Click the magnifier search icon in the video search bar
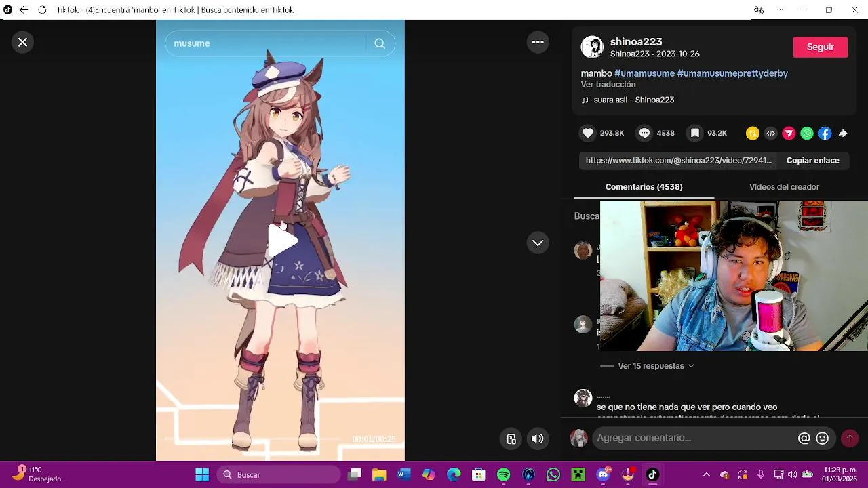Viewport: 868px width, 488px height. (x=380, y=43)
